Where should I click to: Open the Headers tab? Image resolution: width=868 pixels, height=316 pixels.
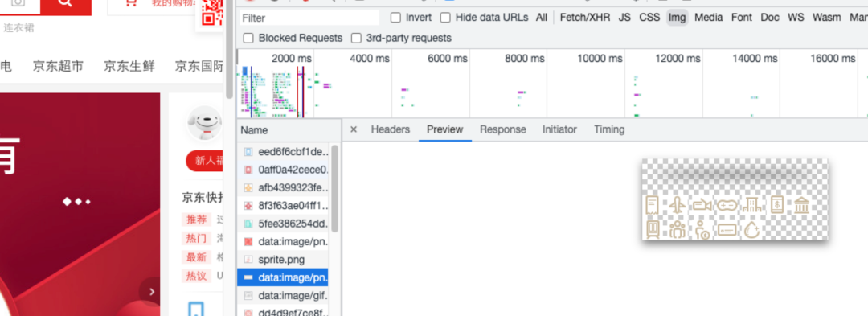(391, 129)
